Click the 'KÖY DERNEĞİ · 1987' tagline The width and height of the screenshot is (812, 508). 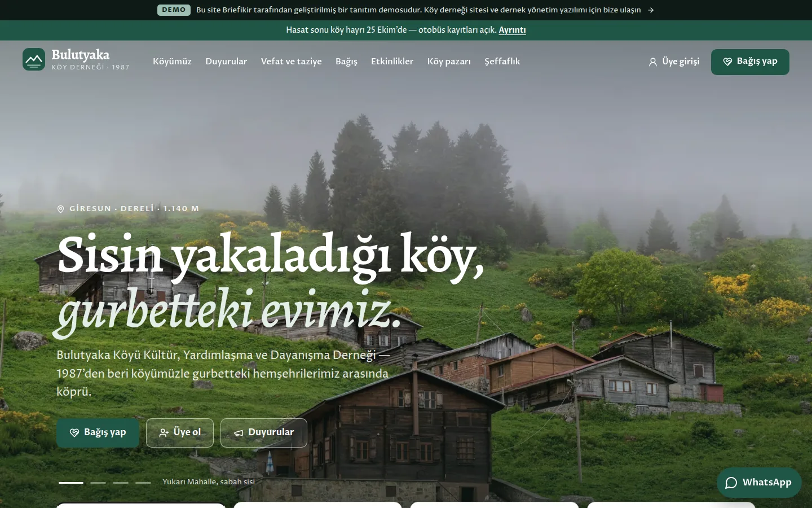[x=90, y=67]
